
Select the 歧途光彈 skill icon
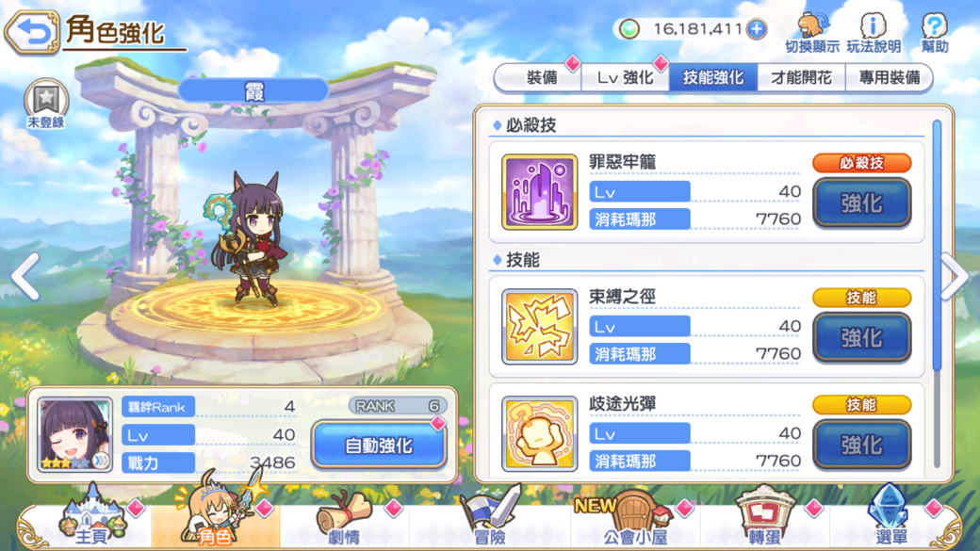tap(539, 433)
